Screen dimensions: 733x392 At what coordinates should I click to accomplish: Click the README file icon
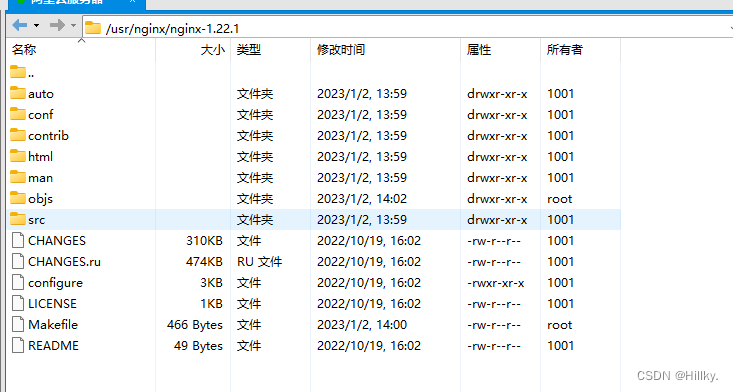(x=18, y=345)
